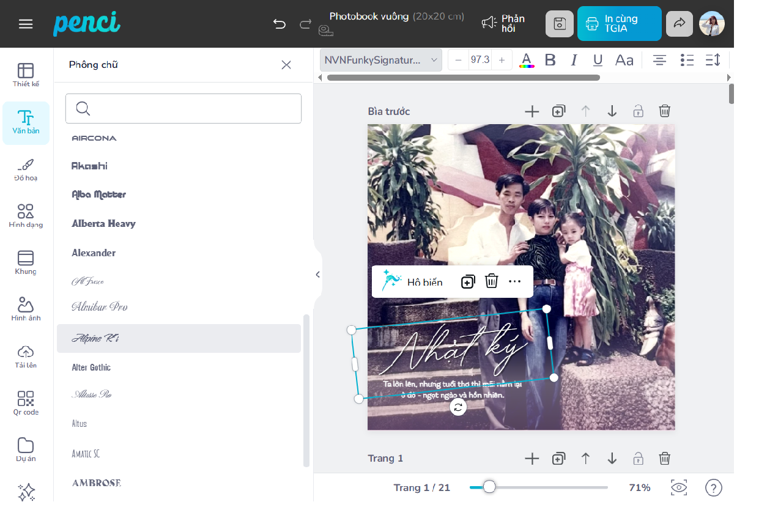Screen dimensions: 778x532
Task: Collapse the font side panel
Action: 317,275
